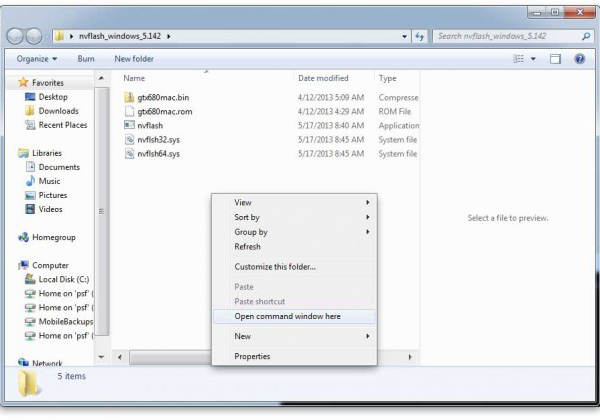The width and height of the screenshot is (600, 420).
Task: Click the Downloads folder icon
Action: tap(30, 111)
